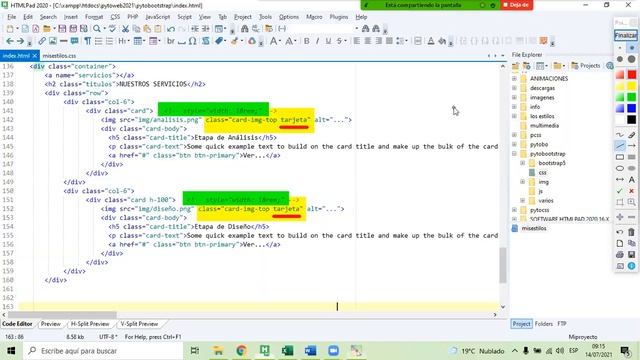Viewport: 640px width, 360px height.
Task: Close the index.html tab
Action: pos(35,56)
